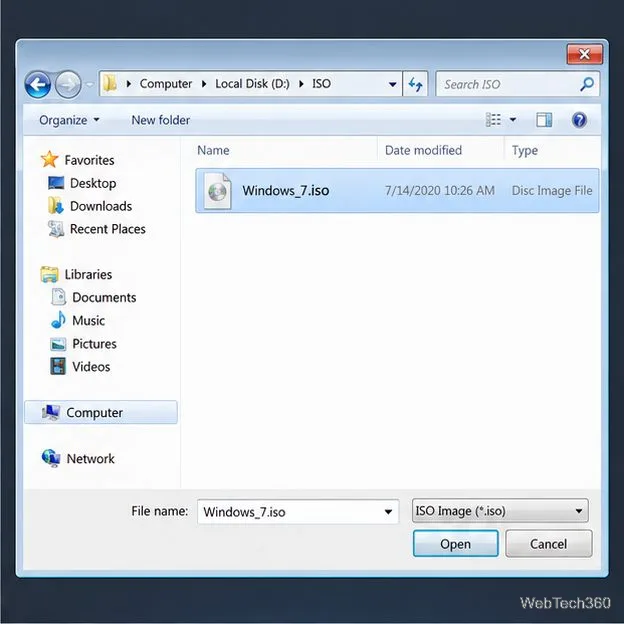Click the Windows_7.iso file name
Image resolution: width=624 pixels, height=624 pixels.
pyautogui.click(x=285, y=191)
